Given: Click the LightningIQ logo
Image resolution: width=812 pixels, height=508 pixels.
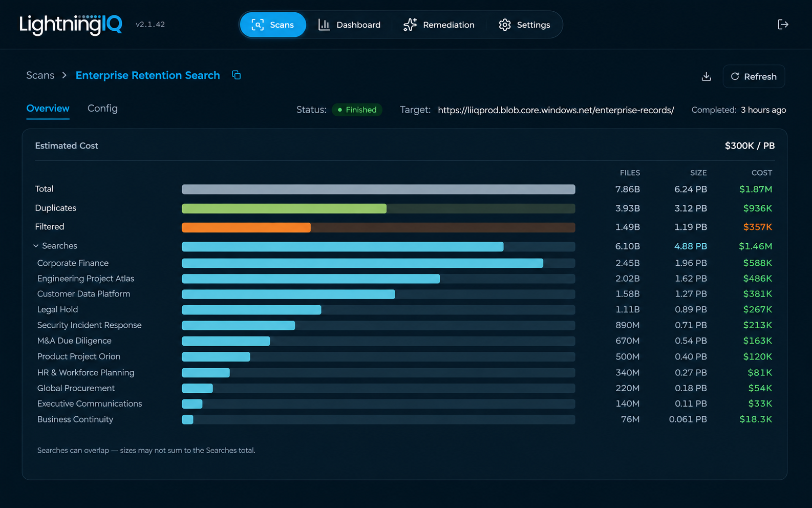Looking at the screenshot, I should pos(71,25).
